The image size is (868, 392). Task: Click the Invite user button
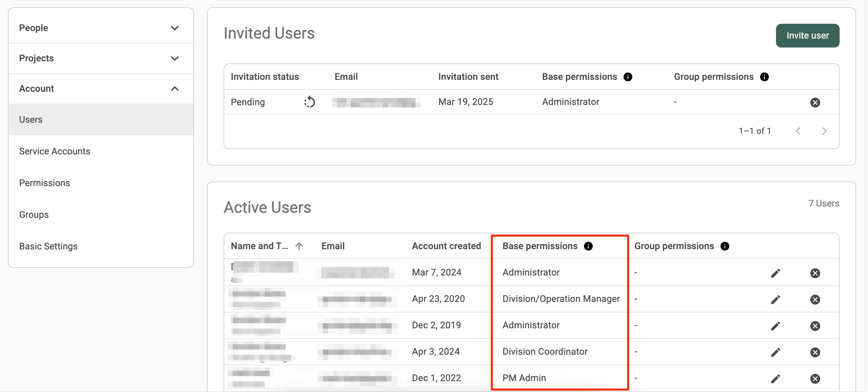tap(807, 35)
